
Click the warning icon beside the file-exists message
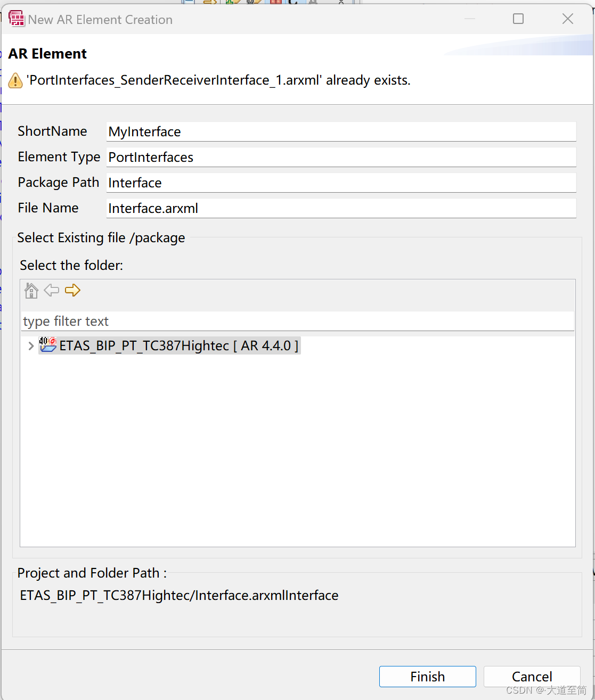point(15,80)
